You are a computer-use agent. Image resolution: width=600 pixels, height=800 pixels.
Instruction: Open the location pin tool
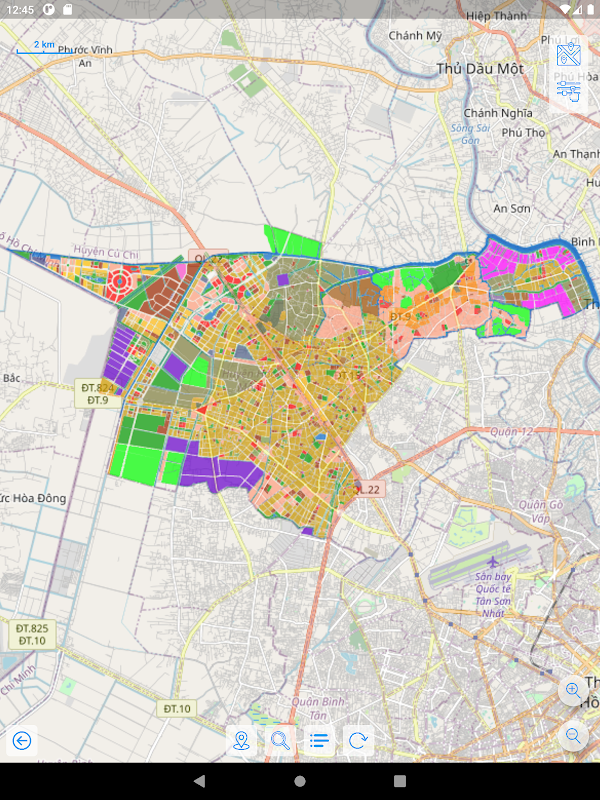pyautogui.click(x=241, y=740)
